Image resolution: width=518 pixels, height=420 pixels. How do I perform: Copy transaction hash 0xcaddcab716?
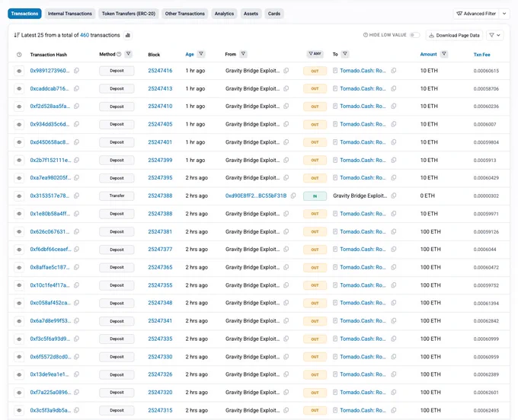pyautogui.click(x=77, y=88)
